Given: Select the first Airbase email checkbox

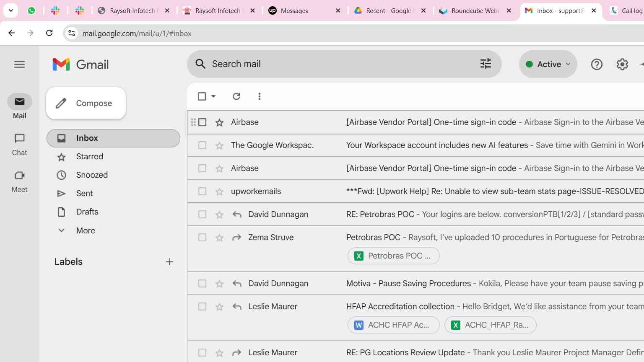Looking at the screenshot, I should (x=202, y=122).
